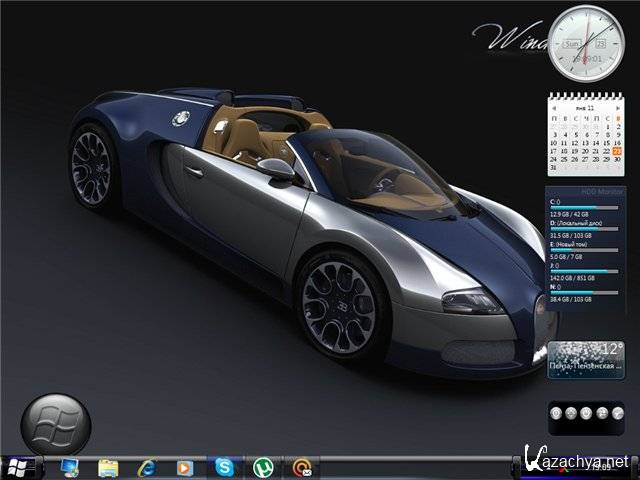Open Internet Explorer from the taskbar
The height and width of the screenshot is (480, 640).
pos(147,467)
